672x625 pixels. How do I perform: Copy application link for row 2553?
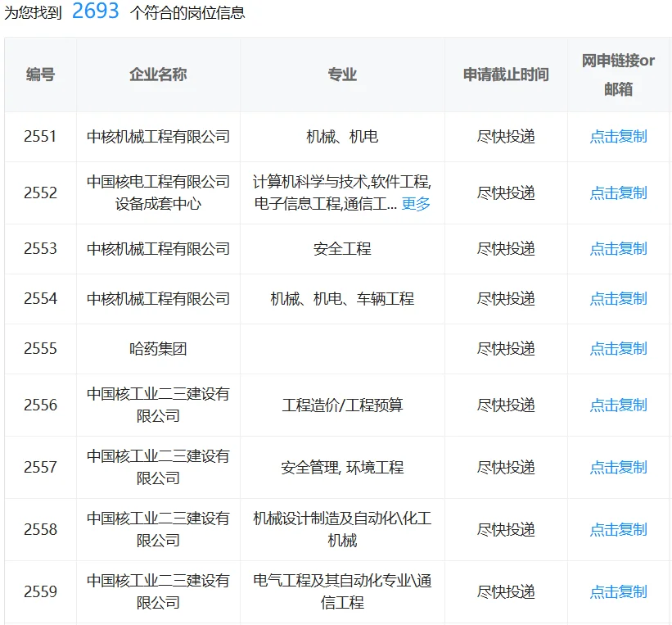[x=618, y=249]
